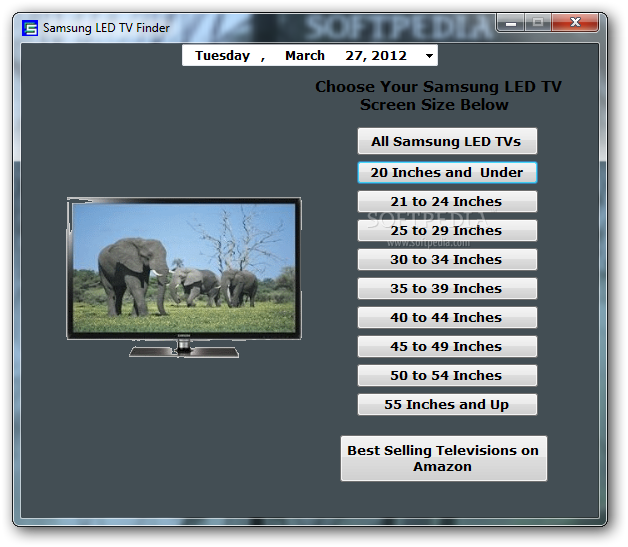Click the heading Choose Your Samsung LED TV
This screenshot has width=628, height=547.
pyautogui.click(x=438, y=86)
